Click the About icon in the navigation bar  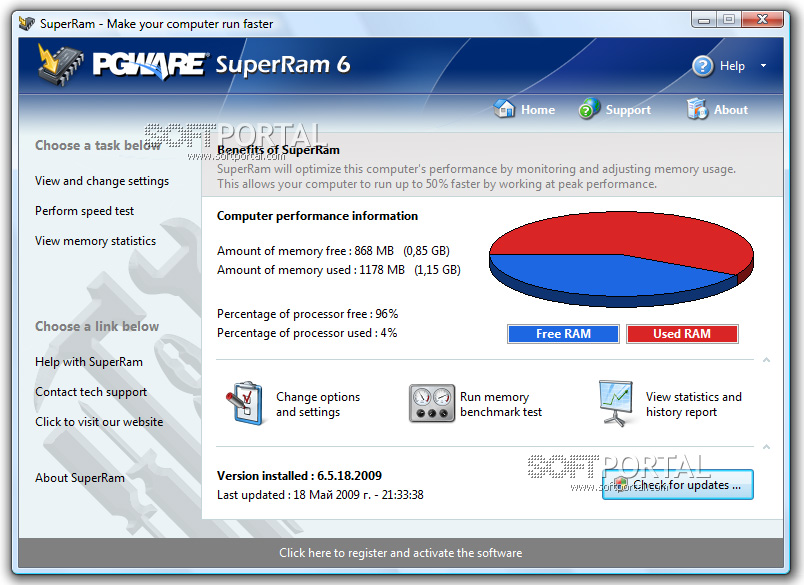click(x=697, y=109)
